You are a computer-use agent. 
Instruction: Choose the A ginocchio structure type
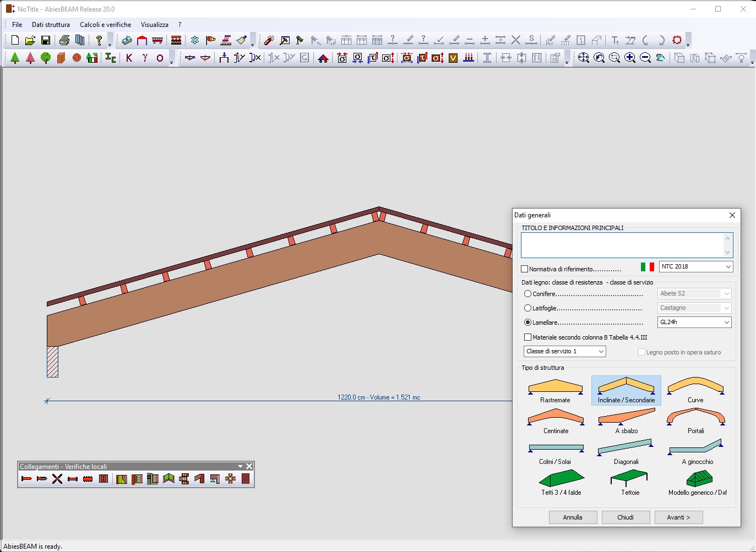[695, 452]
